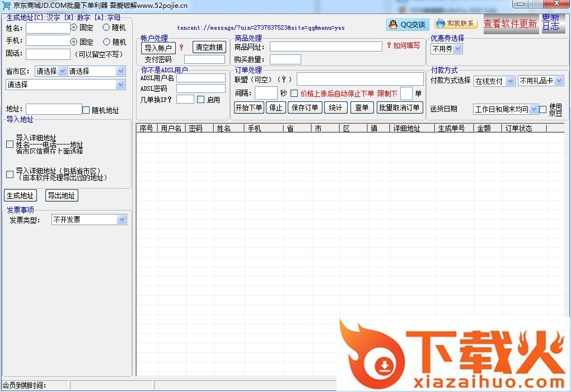Select 随机 radio for 姓名
This screenshot has height=392, width=571.
point(106,27)
